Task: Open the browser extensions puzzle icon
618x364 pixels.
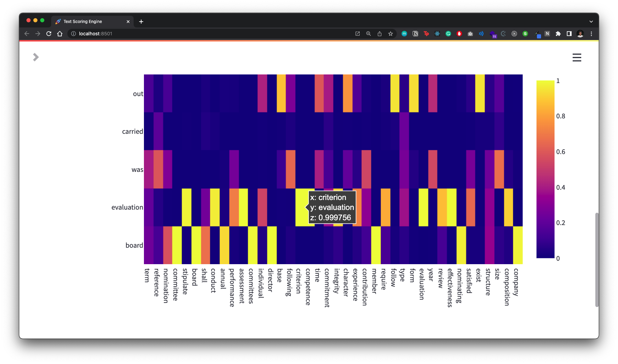Action: click(558, 34)
